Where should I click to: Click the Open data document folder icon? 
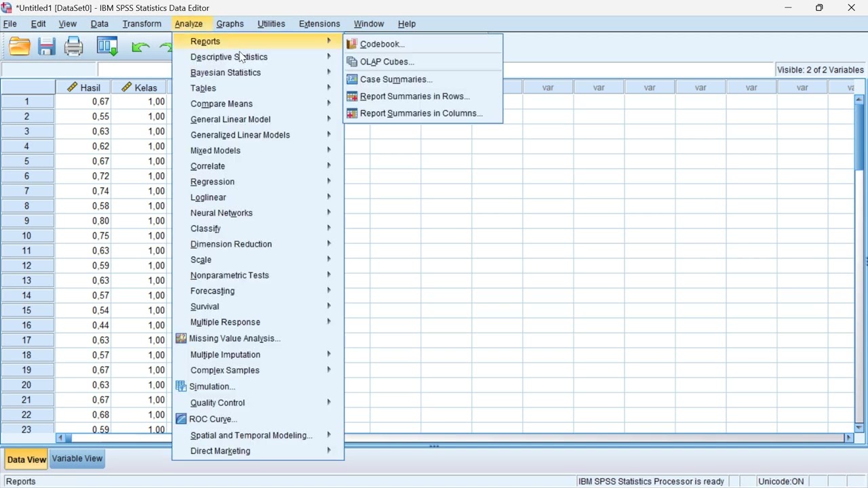pyautogui.click(x=20, y=47)
